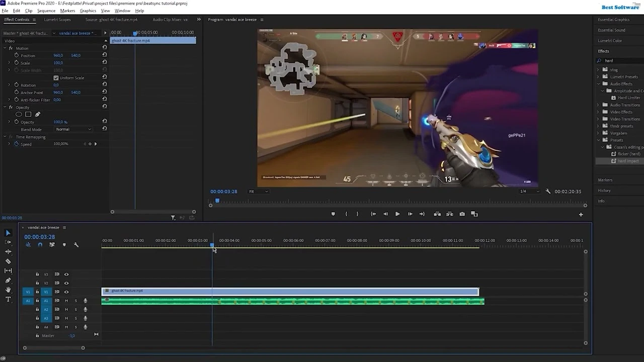This screenshot has height=362, width=644.
Task: Switch to the Lumetri Scopes tab
Action: (57, 20)
